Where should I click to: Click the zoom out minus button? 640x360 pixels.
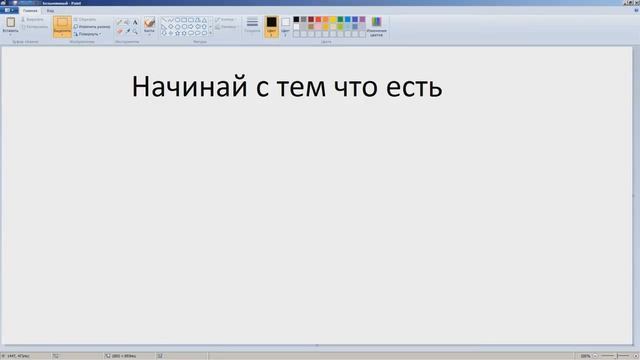(595, 356)
